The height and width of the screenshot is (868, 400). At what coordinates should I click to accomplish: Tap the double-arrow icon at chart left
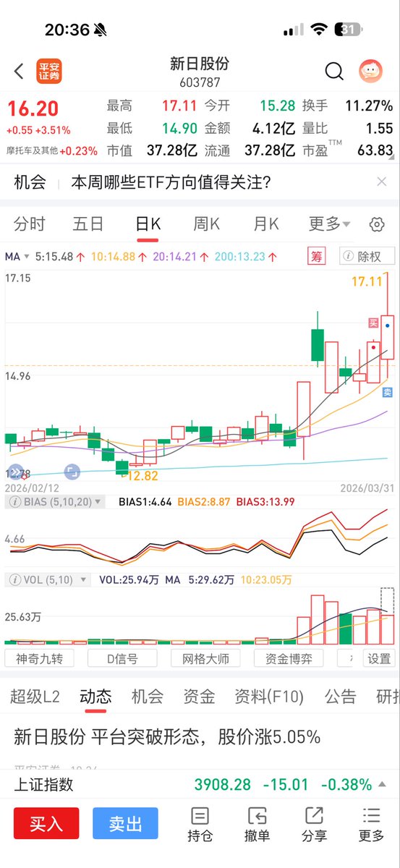point(16,472)
